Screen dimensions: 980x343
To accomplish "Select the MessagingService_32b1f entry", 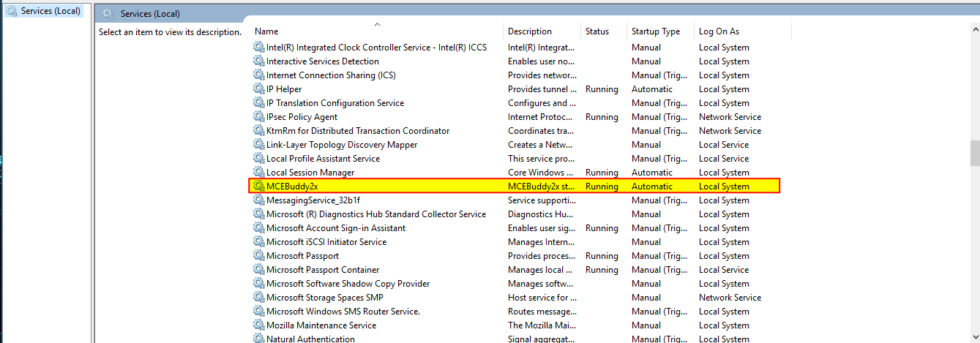I will coord(313,200).
